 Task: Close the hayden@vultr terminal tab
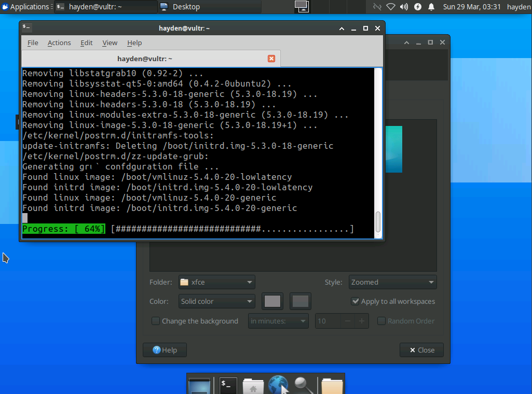click(271, 59)
